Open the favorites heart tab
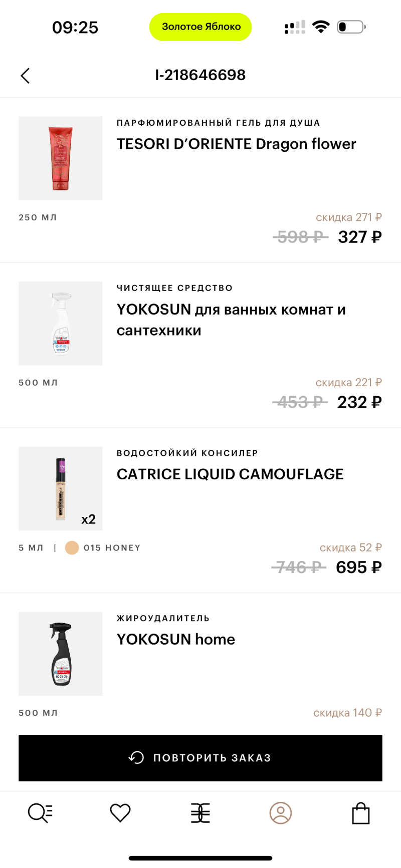Screen dimensions: 401x868 120,813
